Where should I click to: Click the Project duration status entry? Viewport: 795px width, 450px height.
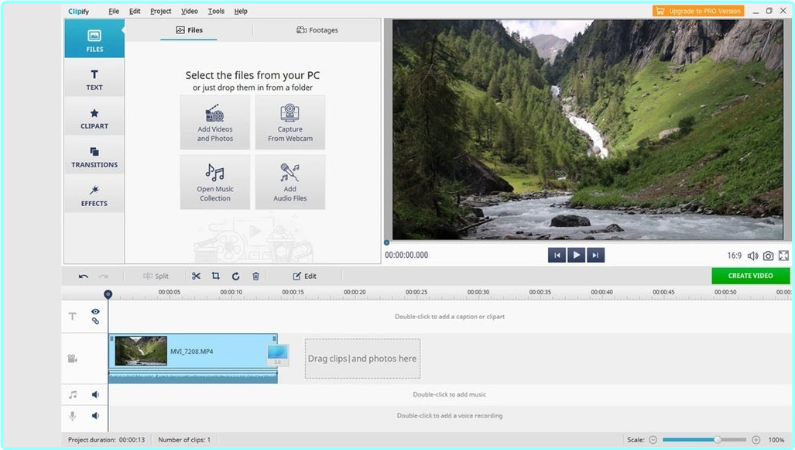106,440
